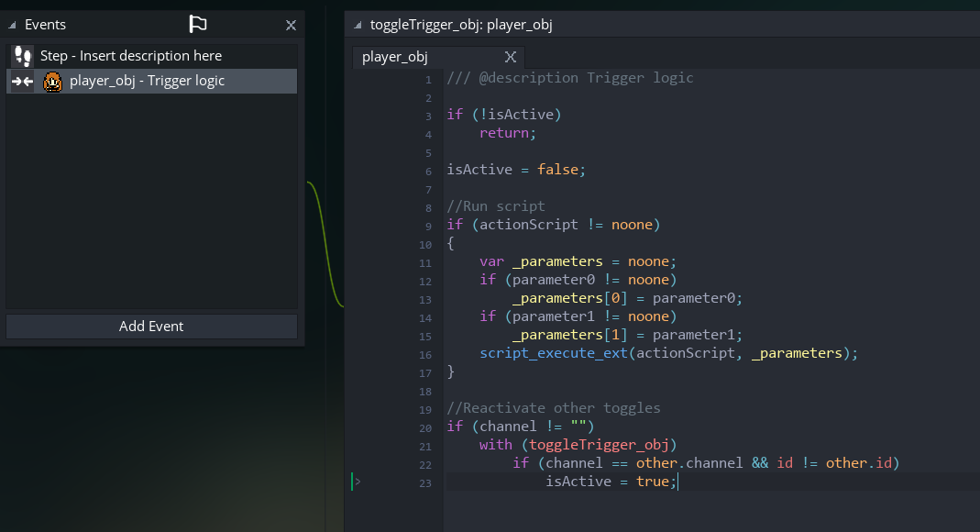Image resolution: width=980 pixels, height=532 pixels.
Task: Click '_parameters[1] = parameter1;' line
Action: coord(627,335)
